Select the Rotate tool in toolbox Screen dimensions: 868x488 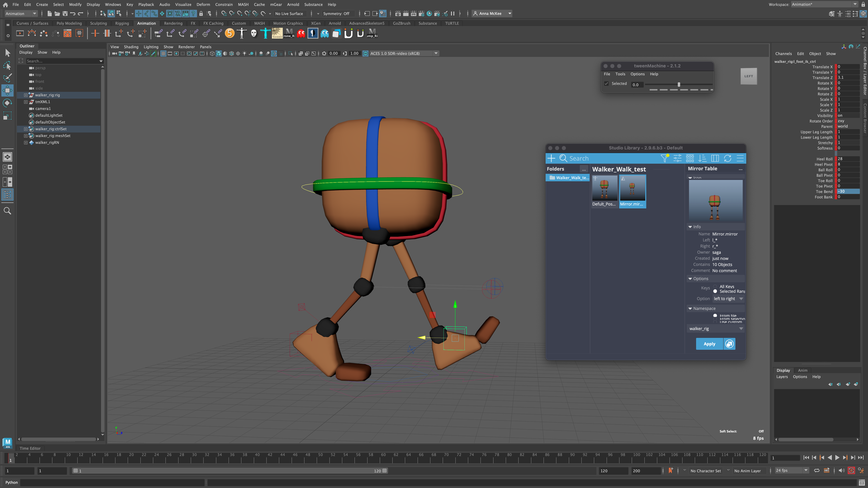point(7,103)
